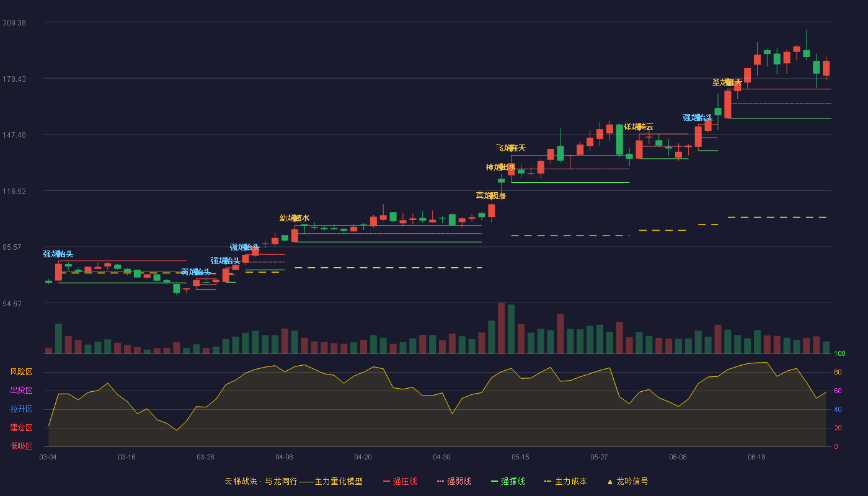Click the 147.48 price axis label
The width and height of the screenshot is (868, 496).
click(14, 135)
